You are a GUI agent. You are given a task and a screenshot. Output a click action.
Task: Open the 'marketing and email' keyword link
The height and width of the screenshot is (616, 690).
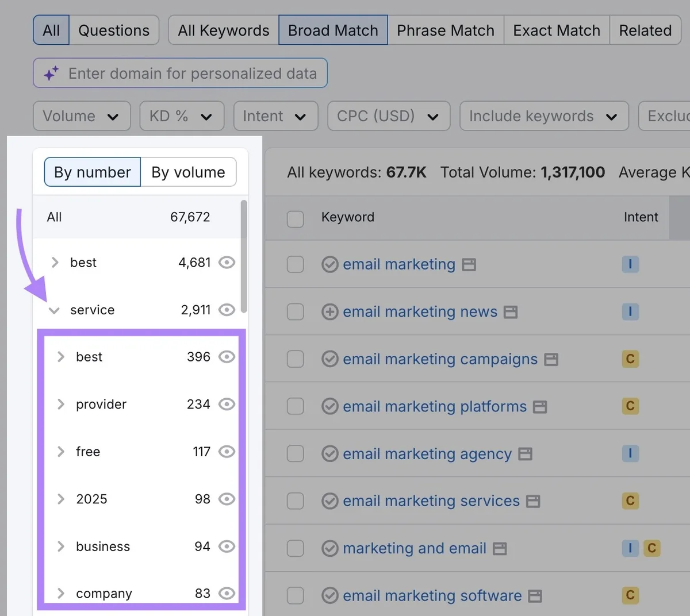tap(415, 548)
